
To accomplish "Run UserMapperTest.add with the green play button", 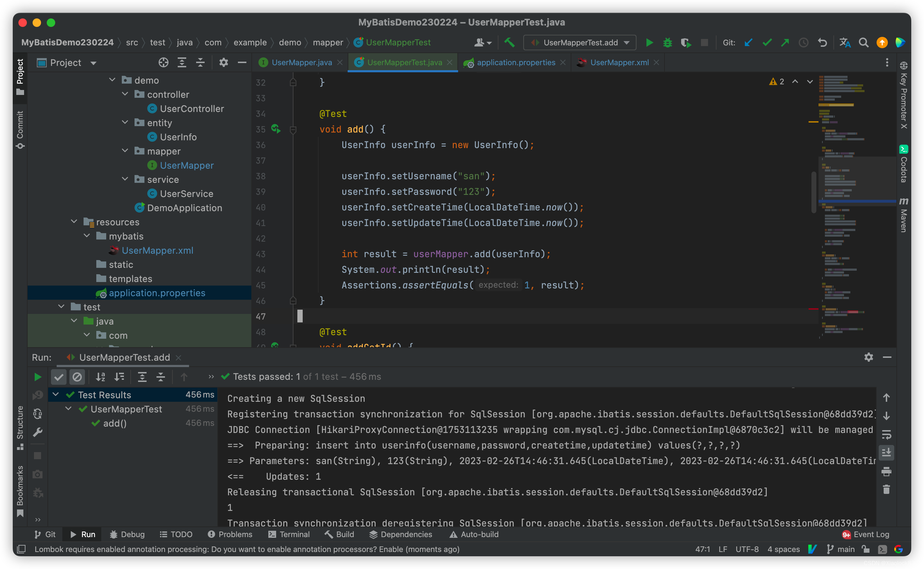I will pyautogui.click(x=649, y=43).
